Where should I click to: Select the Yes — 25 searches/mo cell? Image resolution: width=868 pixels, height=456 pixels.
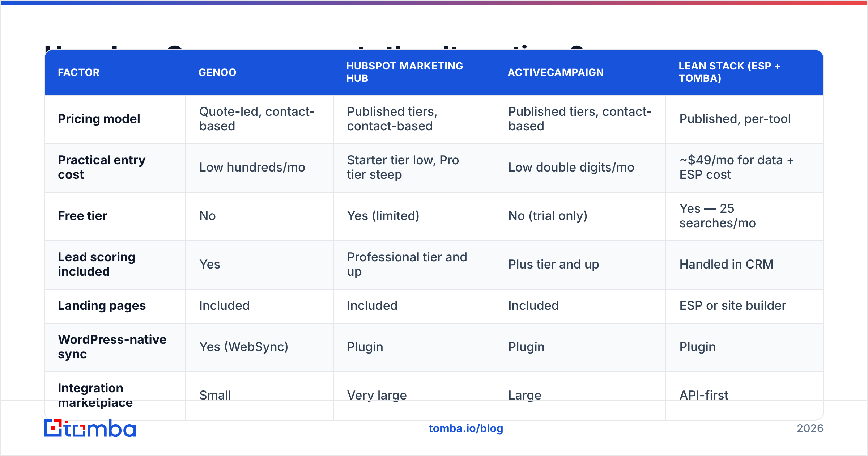[x=718, y=216]
